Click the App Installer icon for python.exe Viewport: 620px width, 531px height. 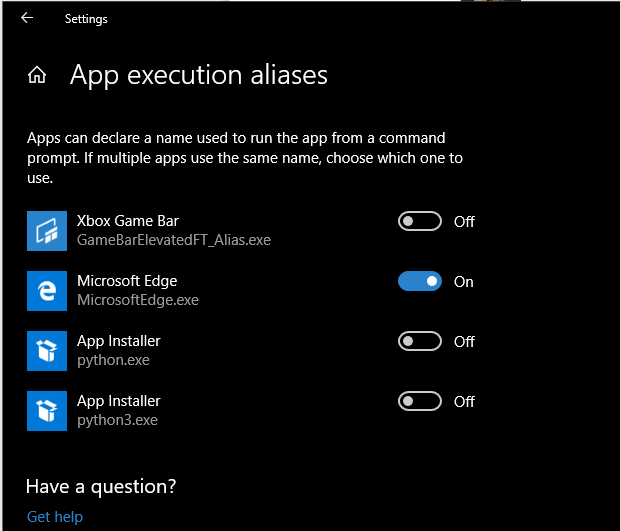click(47, 351)
